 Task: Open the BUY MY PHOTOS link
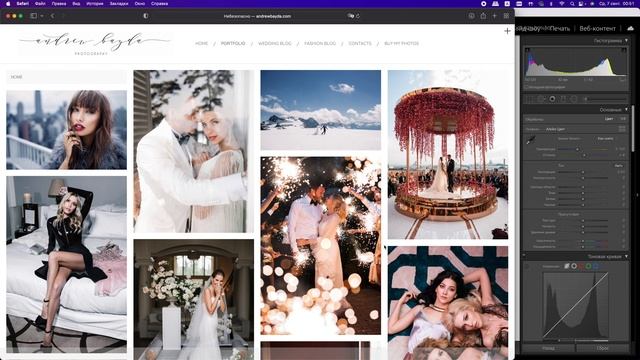click(x=402, y=43)
